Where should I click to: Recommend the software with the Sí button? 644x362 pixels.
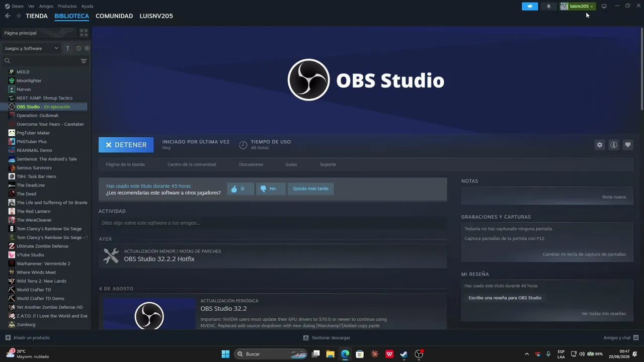click(x=240, y=189)
